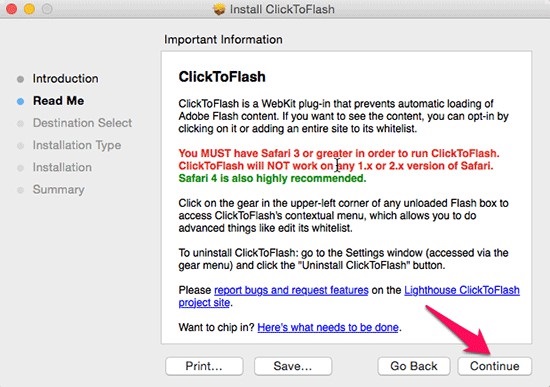The width and height of the screenshot is (550, 387).
Task: Click the Installation Type step
Action: pyautogui.click(x=77, y=145)
